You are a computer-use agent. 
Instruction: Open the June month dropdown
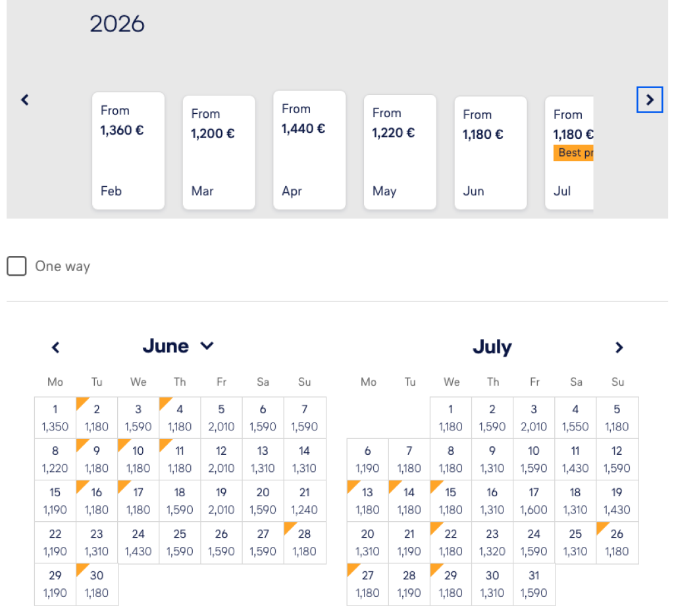[207, 346]
